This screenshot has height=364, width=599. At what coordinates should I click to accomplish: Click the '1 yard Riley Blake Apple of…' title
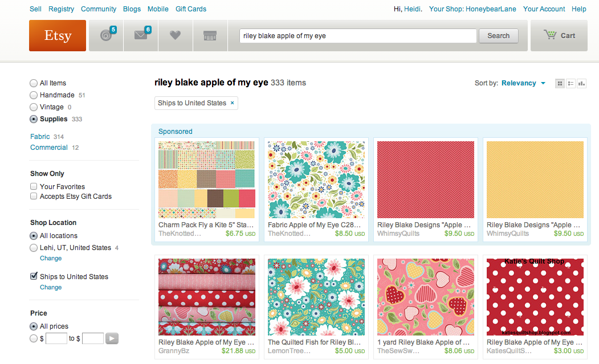click(x=423, y=342)
